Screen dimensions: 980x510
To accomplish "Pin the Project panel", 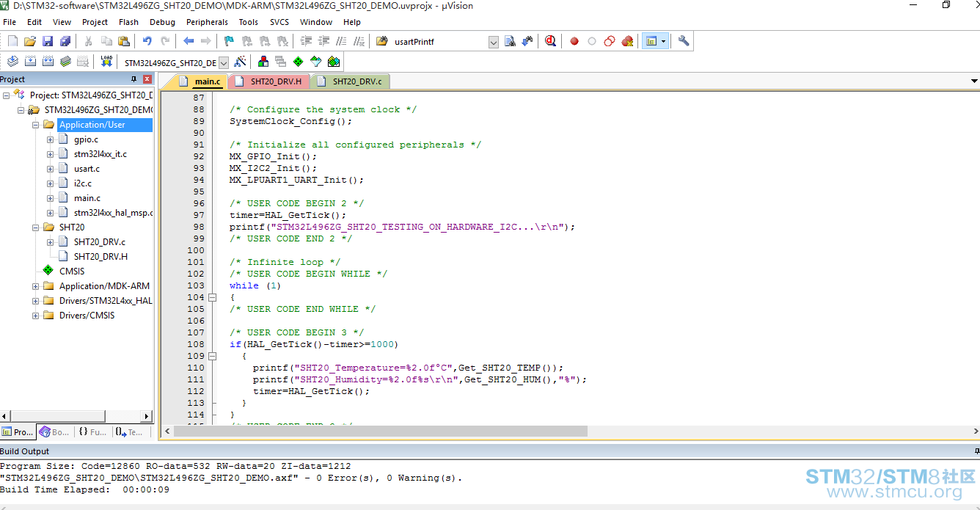I will [x=134, y=79].
